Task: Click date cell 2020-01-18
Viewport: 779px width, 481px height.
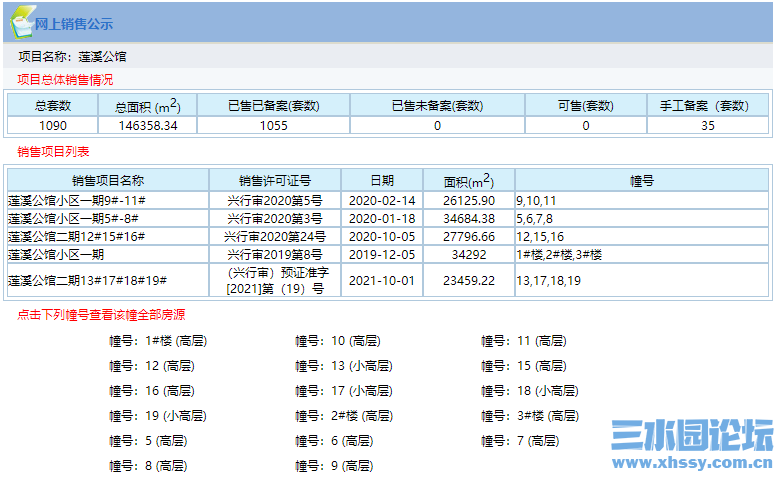Action: click(382, 219)
